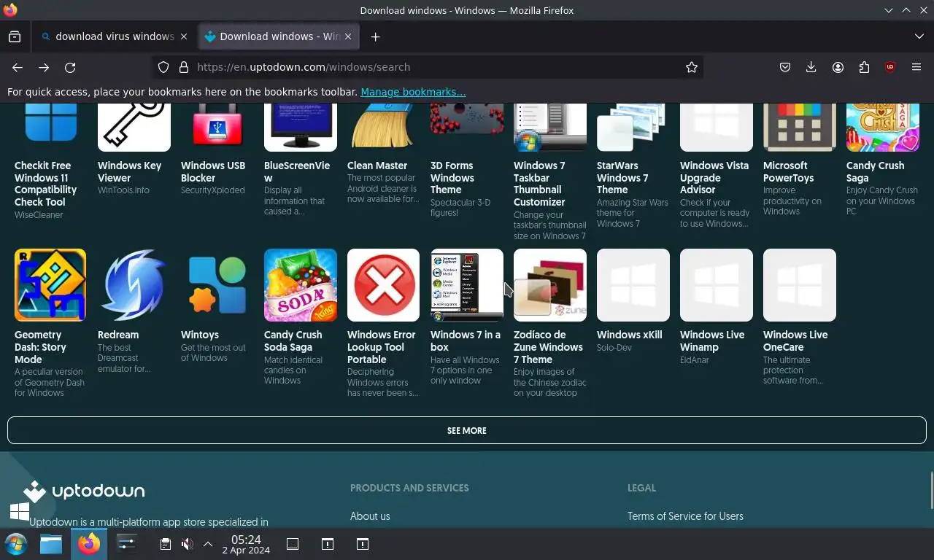Show tracking protection shield info
Image resolution: width=934 pixels, height=560 pixels.
pyautogui.click(x=163, y=67)
